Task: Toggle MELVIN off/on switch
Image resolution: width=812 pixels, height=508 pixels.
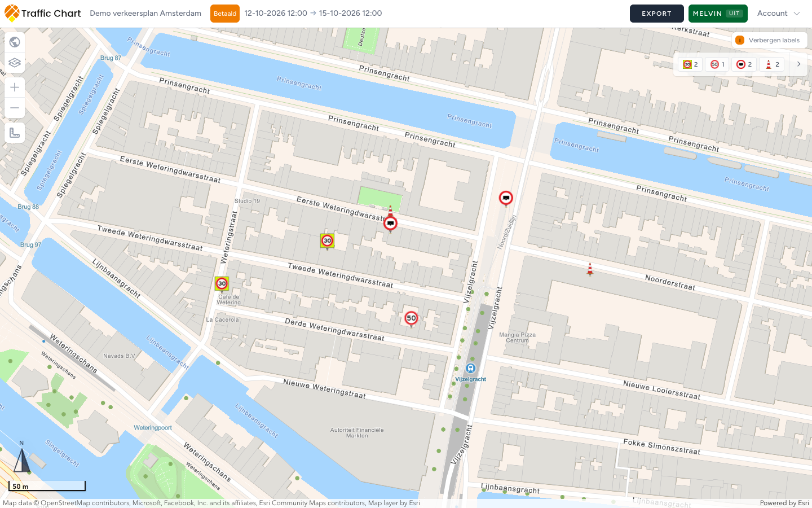Action: [718, 14]
